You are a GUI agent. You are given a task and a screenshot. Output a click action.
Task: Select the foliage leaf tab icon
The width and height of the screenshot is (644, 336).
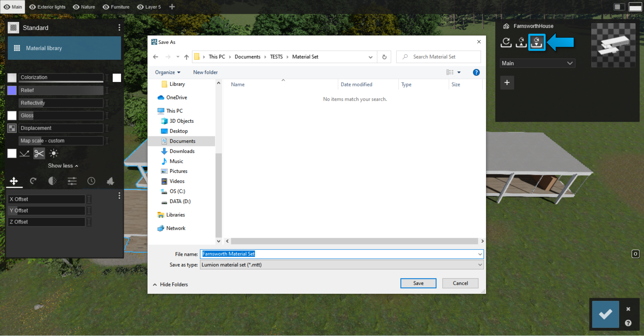pos(110,181)
